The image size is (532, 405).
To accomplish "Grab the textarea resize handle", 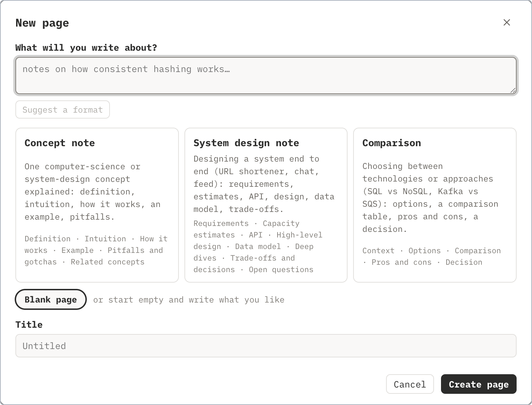I will [x=513, y=91].
